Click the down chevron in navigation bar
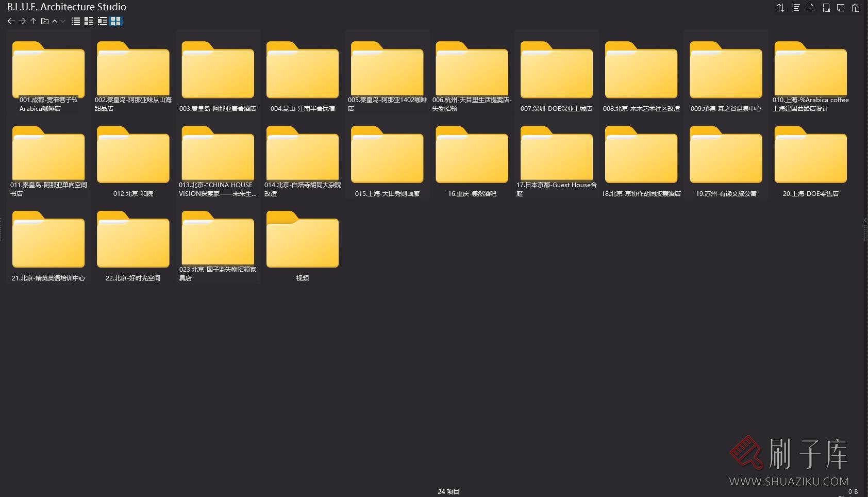The image size is (868, 497). (63, 21)
